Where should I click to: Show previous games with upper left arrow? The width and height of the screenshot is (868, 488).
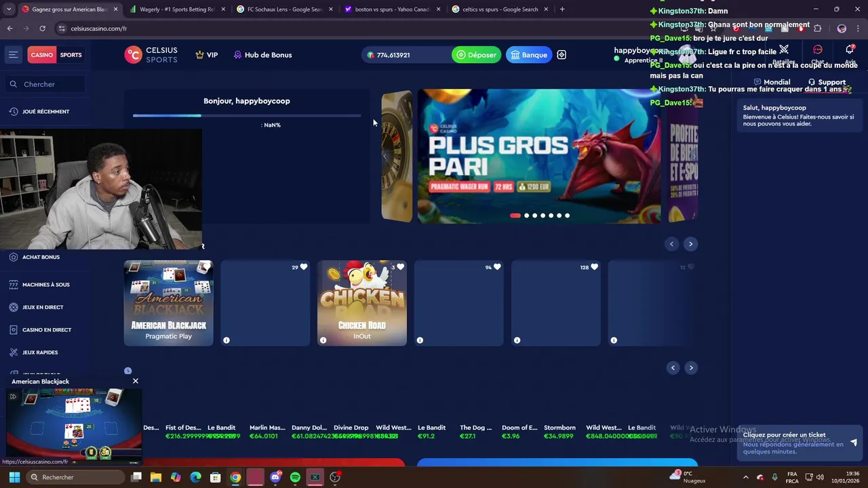pyautogui.click(x=671, y=244)
